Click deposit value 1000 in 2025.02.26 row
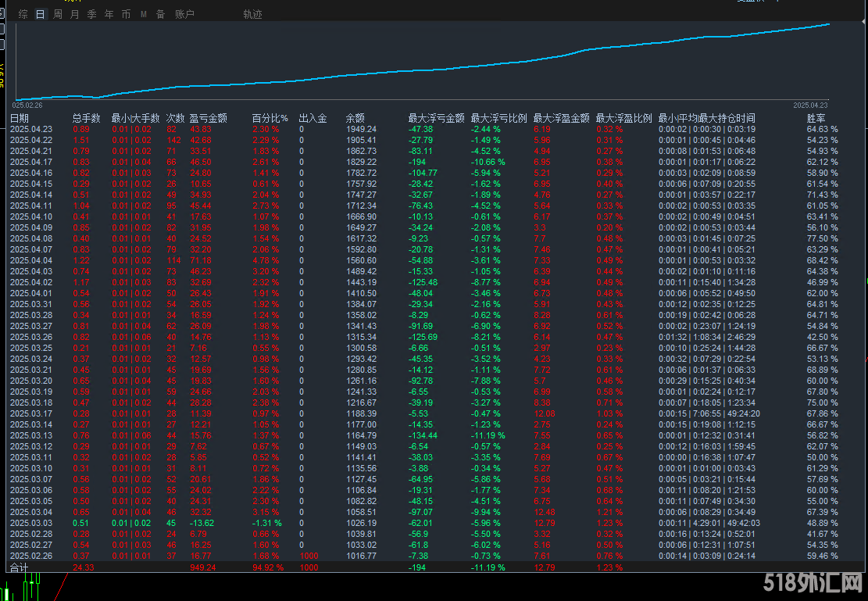Screen dimensions: 868x601 [x=309, y=556]
